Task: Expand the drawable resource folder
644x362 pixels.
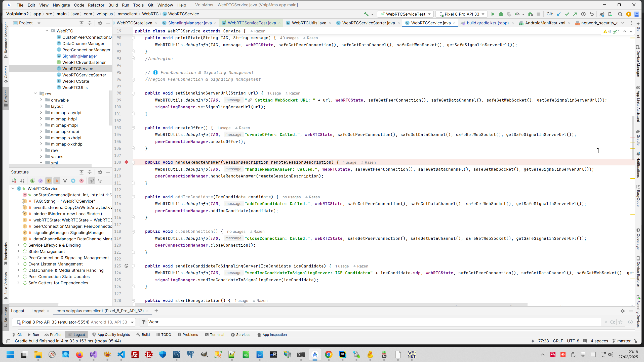Action: [x=41, y=100]
